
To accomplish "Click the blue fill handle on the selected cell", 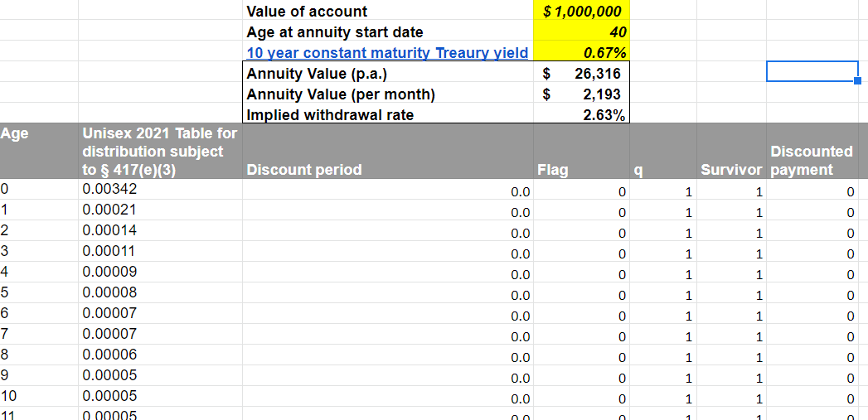I will click(x=857, y=81).
